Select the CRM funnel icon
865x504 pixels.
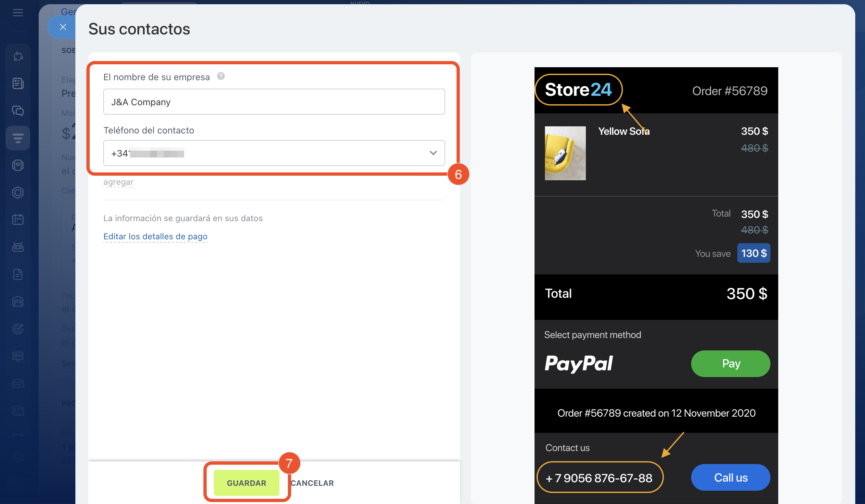pos(18,138)
